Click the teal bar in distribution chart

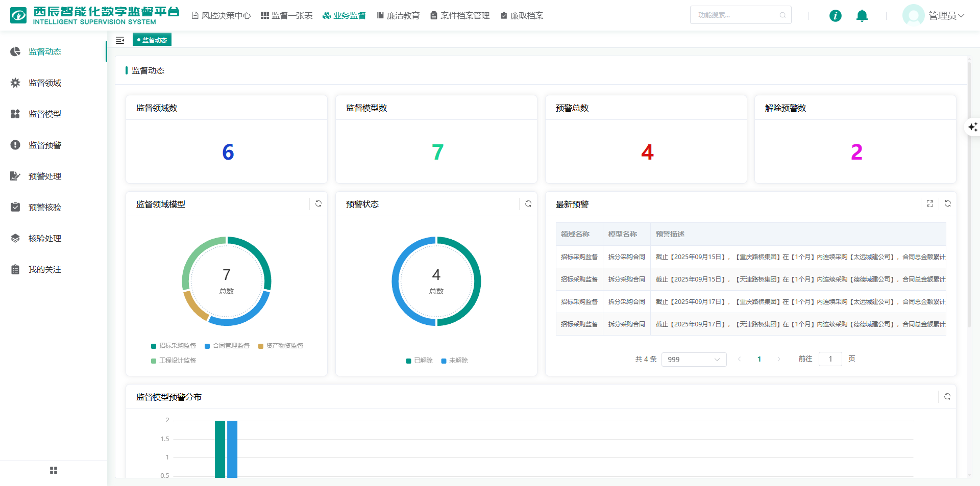220,449
